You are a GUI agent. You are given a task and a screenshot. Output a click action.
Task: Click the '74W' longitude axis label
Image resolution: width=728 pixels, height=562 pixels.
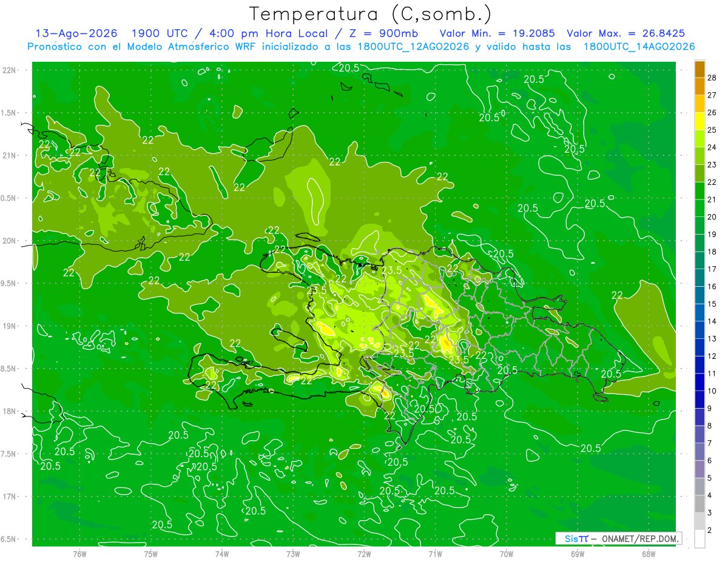coord(222,554)
